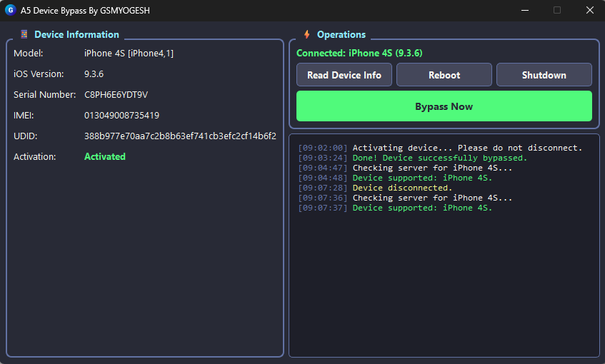The height and width of the screenshot is (364, 605).
Task: Click the app logo icon in title bar
Action: click(10, 11)
